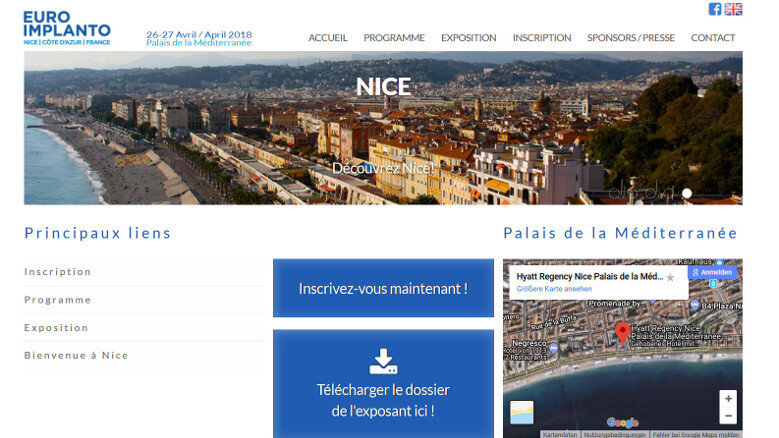This screenshot has height=438, width=779.
Task: Open the SPONSORS / PRESSE menu item
Action: tap(631, 38)
